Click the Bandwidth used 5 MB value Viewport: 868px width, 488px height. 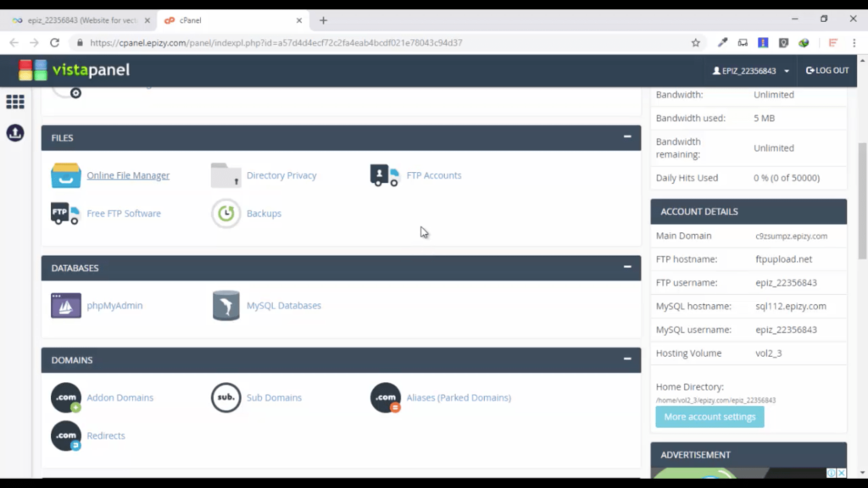click(764, 119)
